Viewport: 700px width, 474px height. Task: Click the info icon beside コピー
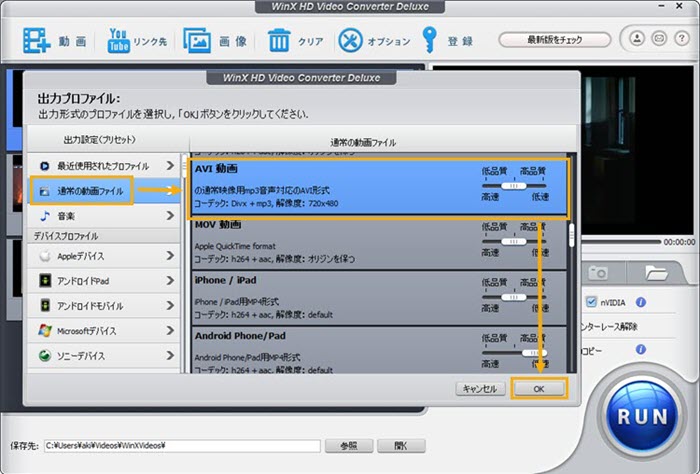click(641, 349)
